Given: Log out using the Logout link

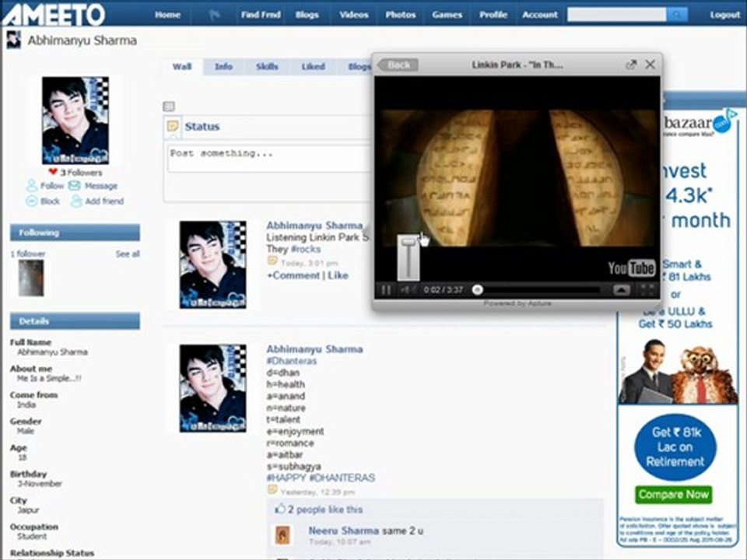Looking at the screenshot, I should tap(725, 15).
